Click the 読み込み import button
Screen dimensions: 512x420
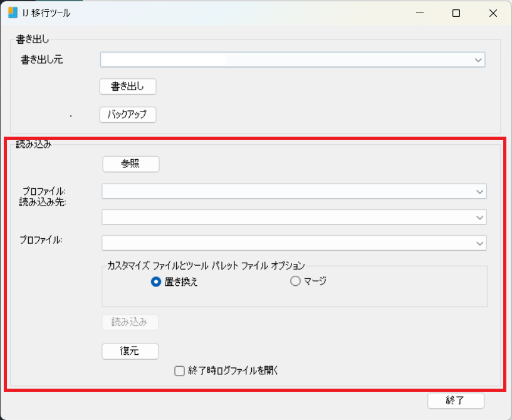tap(130, 322)
